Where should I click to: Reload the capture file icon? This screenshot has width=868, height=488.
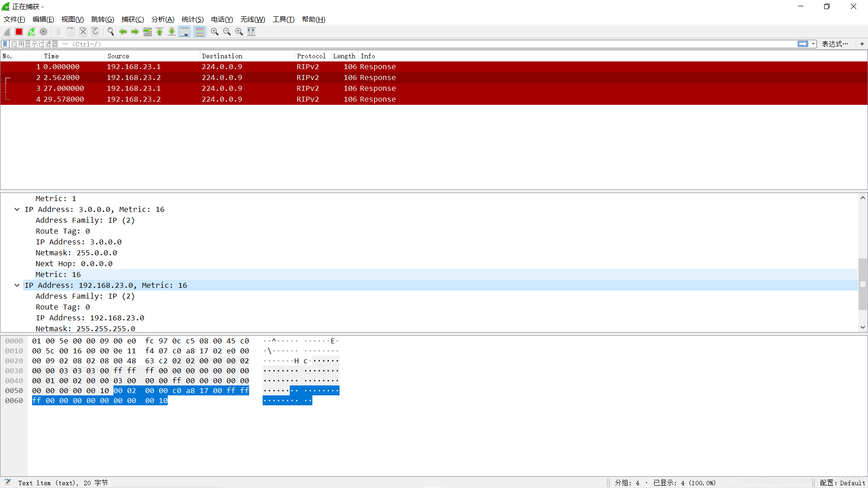(95, 32)
